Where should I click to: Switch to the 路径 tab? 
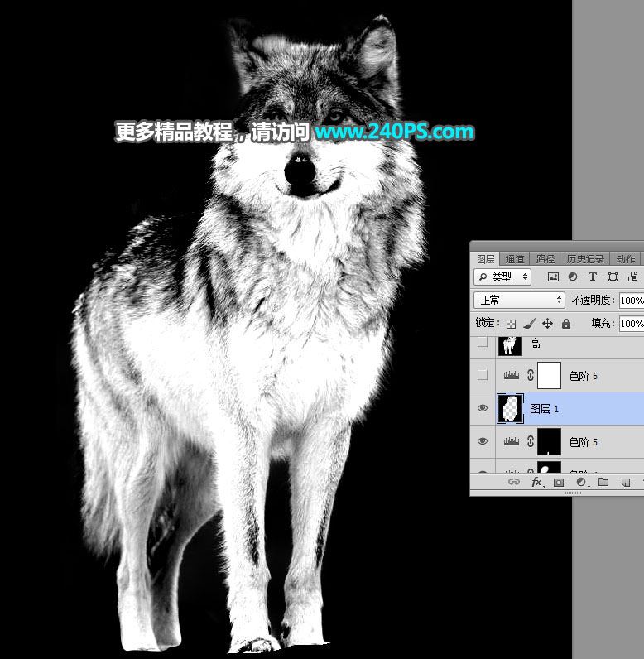pos(545,259)
